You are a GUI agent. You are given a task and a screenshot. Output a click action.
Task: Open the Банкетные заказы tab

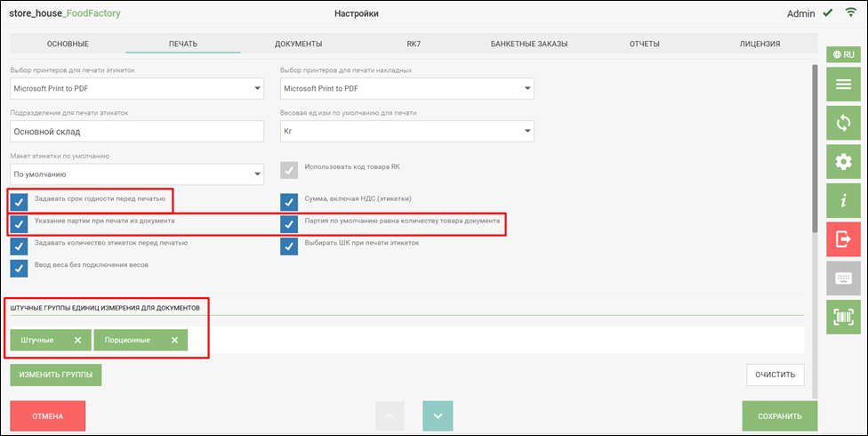click(528, 44)
